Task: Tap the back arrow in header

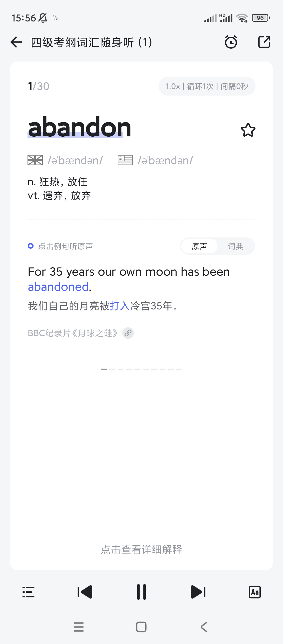Action: pos(16,42)
